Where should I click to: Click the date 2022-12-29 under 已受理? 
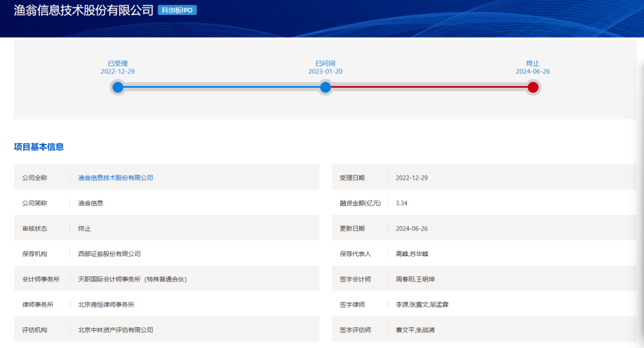coord(118,72)
